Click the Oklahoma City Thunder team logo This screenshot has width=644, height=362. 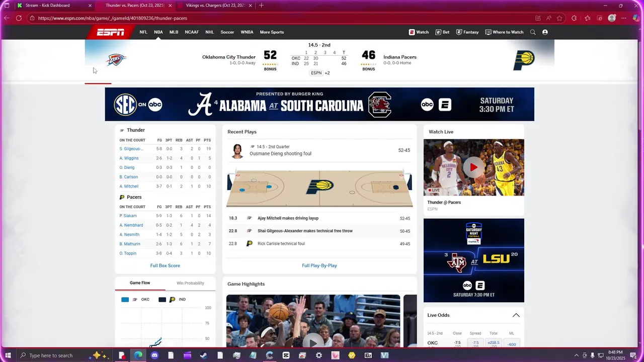(x=116, y=60)
